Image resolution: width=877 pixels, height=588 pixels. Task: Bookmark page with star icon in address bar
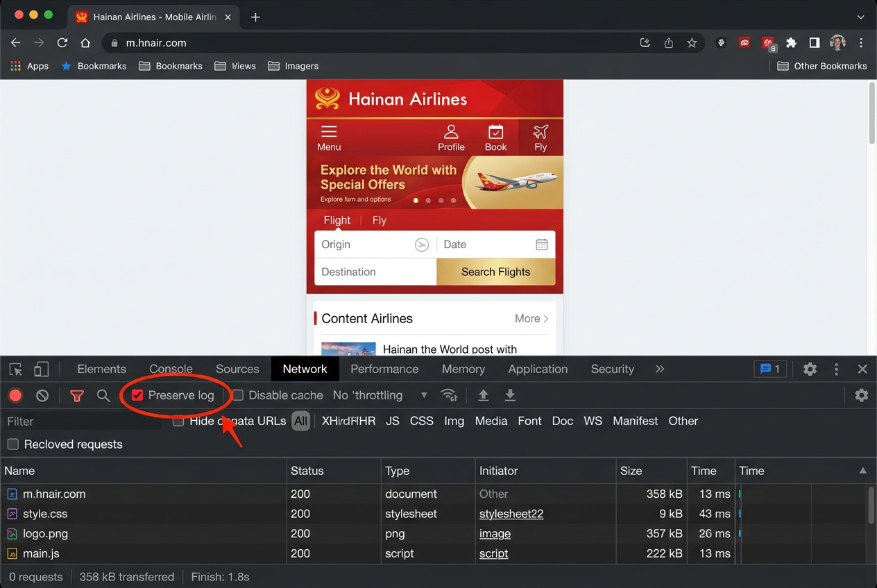(692, 43)
